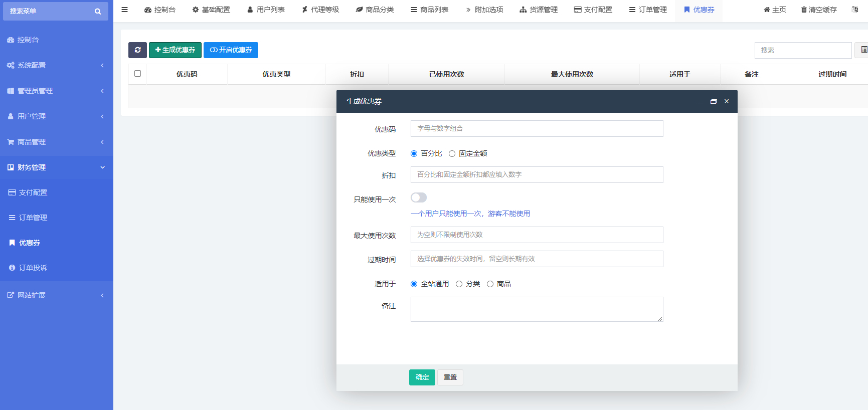Click the sidebar search magnifier icon

[98, 12]
